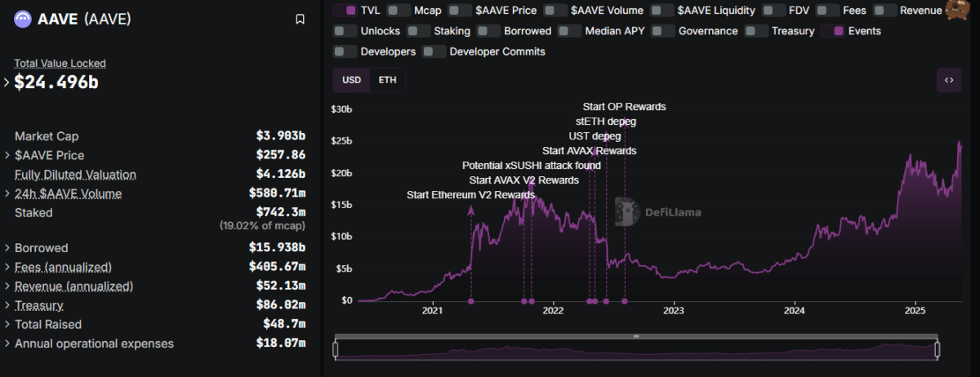Image resolution: width=980 pixels, height=377 pixels.
Task: Toggle the Events overlay off
Action: pyautogui.click(x=851, y=31)
